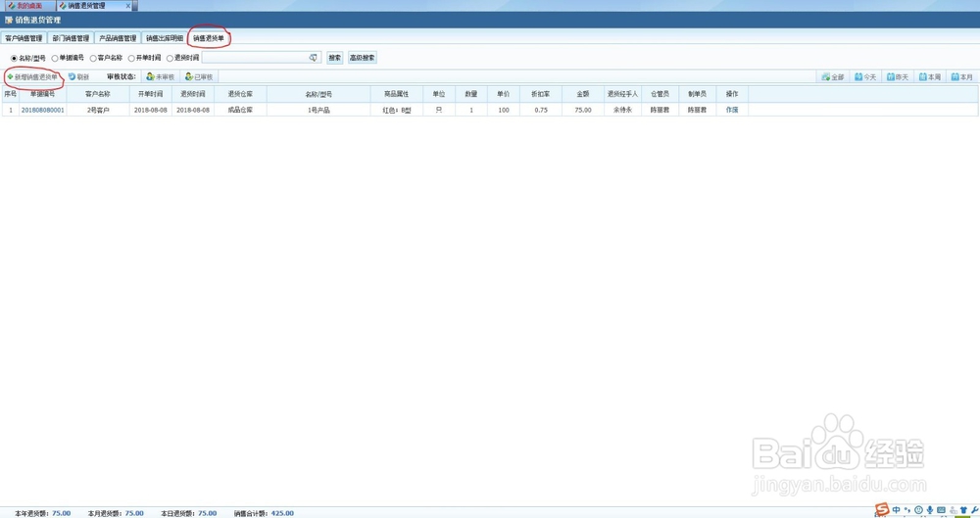This screenshot has width=980, height=518.
Task: Filter by 已审核 status
Action: [199, 76]
